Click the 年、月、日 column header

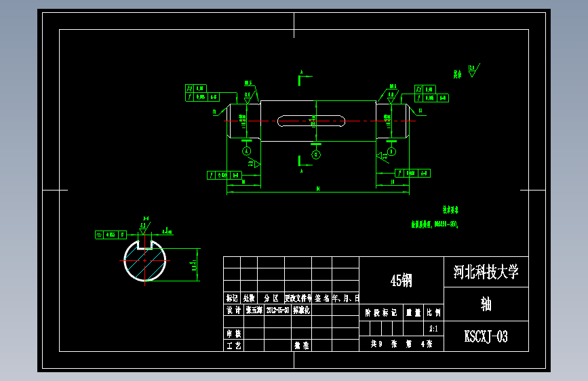pos(345,298)
